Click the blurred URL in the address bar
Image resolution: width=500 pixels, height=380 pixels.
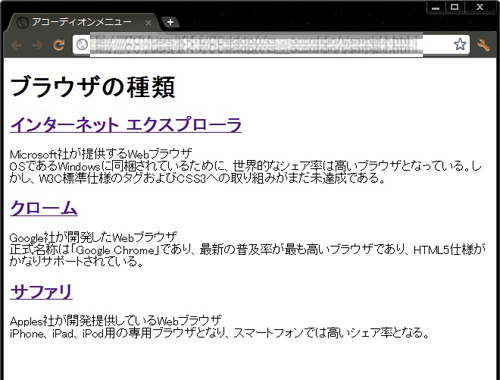(256, 44)
